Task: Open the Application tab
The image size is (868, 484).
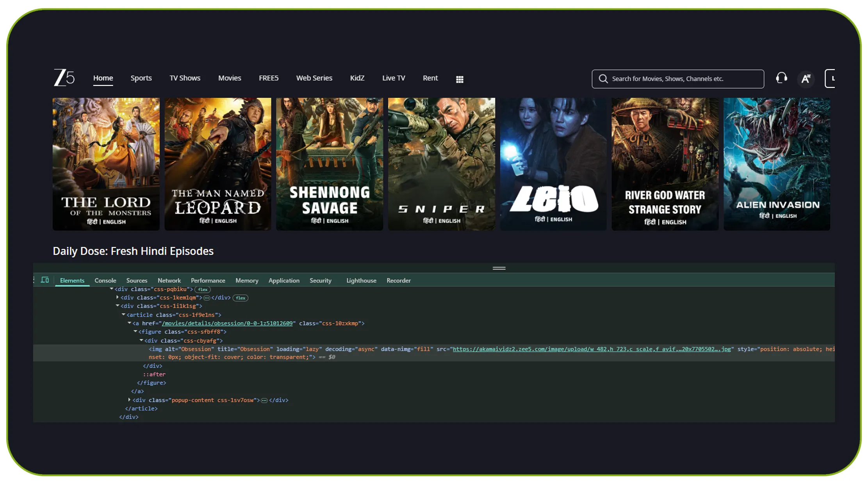Action: tap(284, 281)
